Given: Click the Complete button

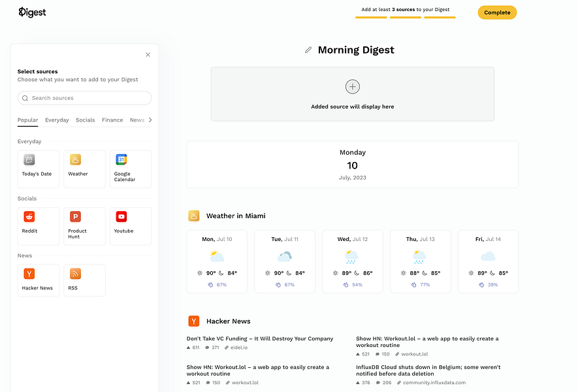Looking at the screenshot, I should pyautogui.click(x=497, y=12).
